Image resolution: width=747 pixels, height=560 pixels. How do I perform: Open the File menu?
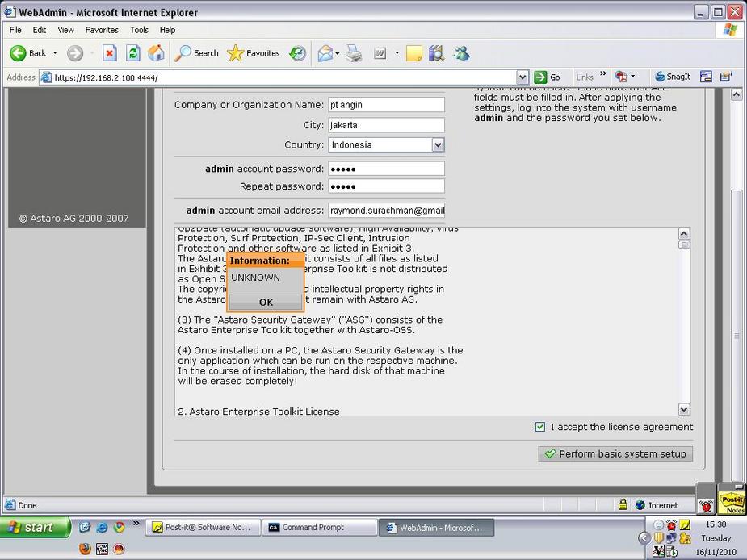tap(15, 30)
